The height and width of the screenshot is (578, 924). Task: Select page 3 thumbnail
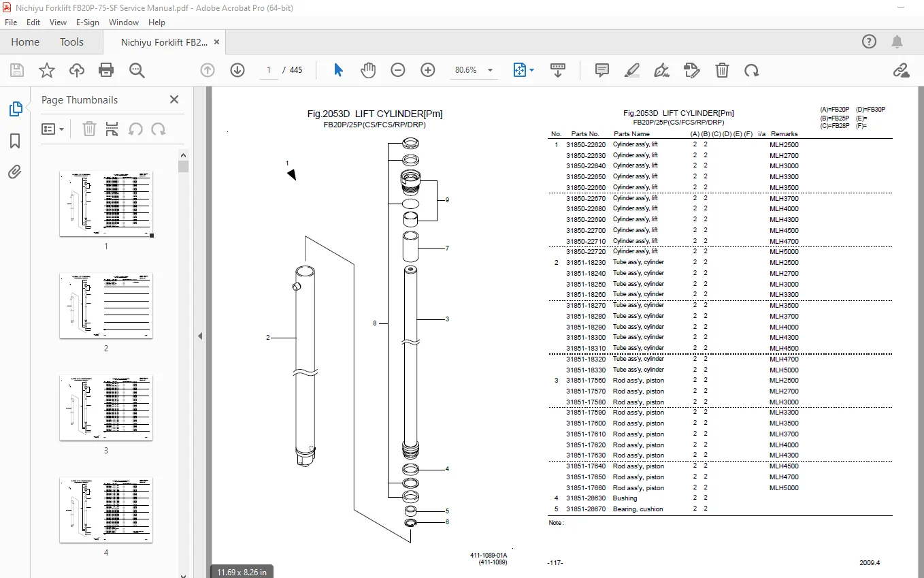coord(106,408)
